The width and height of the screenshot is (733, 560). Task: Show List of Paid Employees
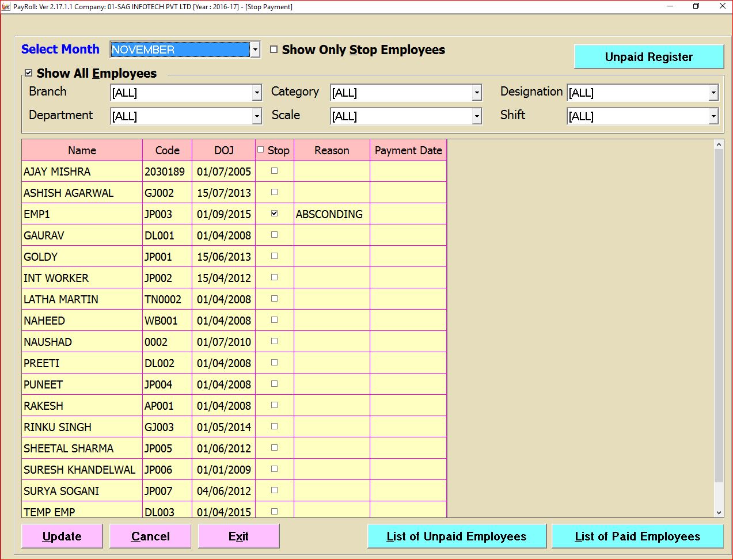637,536
